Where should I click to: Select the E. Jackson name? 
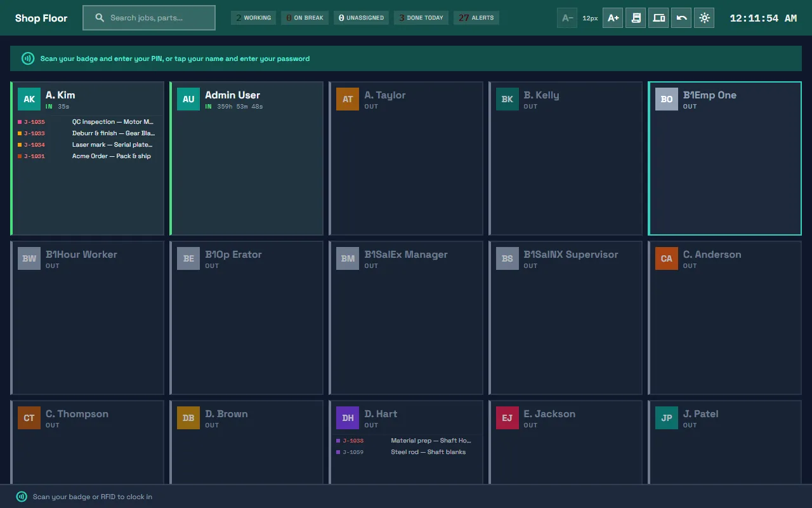[549, 414]
